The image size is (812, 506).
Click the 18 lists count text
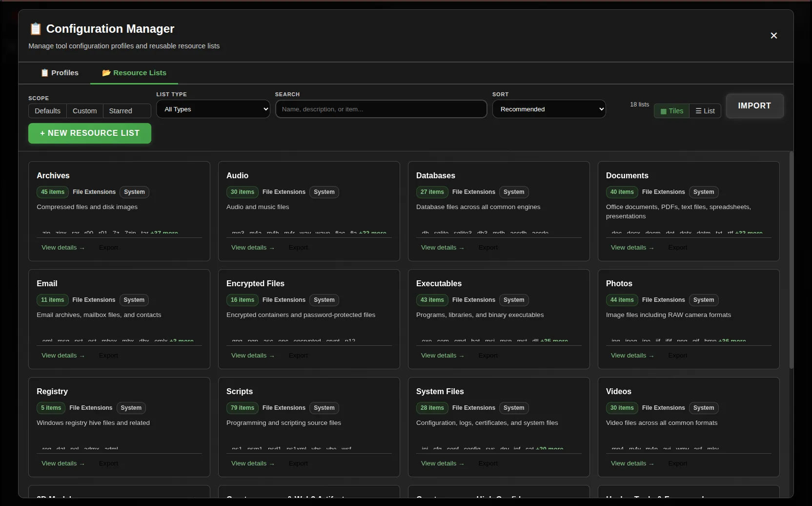click(x=639, y=105)
